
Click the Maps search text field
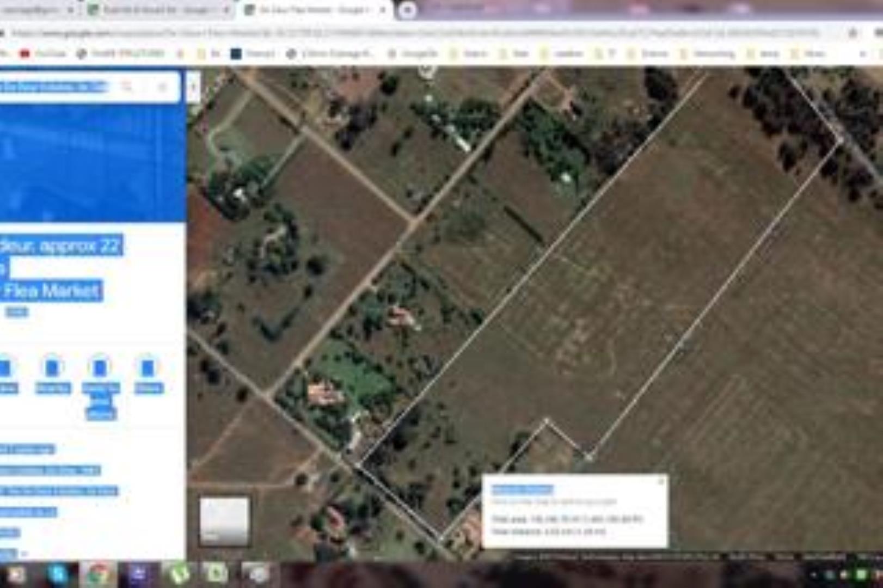click(x=54, y=87)
